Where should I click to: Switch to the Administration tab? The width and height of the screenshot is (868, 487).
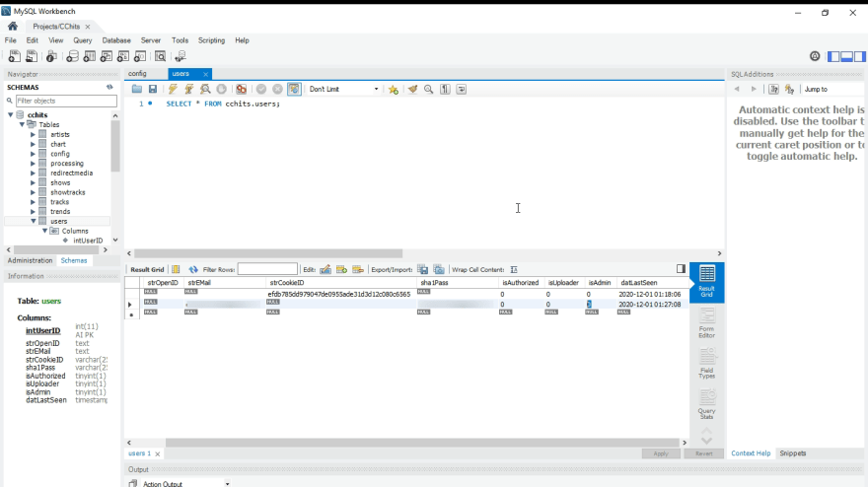tap(30, 260)
